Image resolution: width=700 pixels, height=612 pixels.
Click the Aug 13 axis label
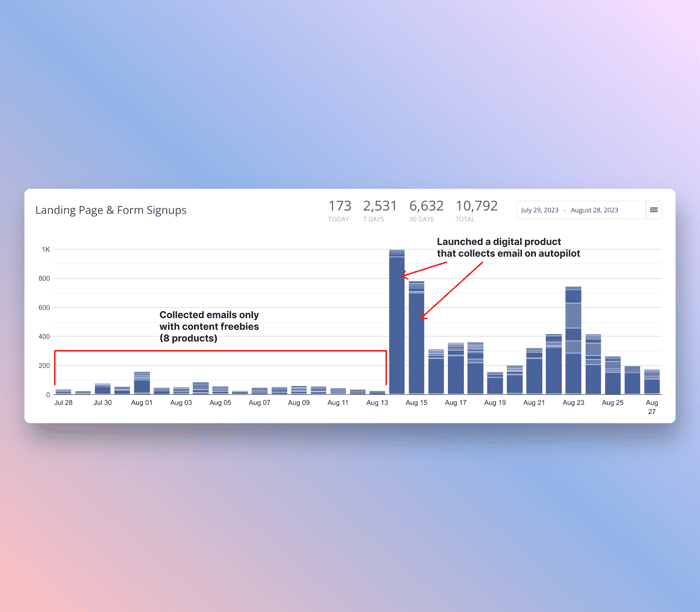tap(377, 403)
